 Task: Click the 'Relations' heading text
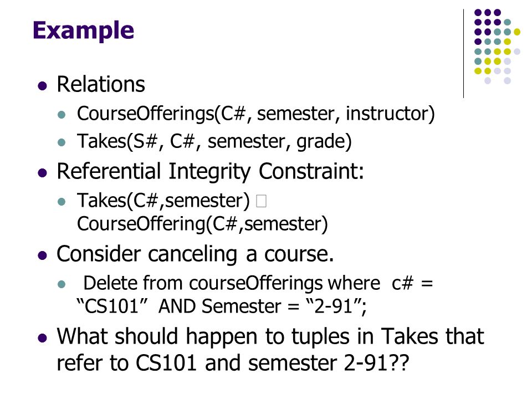101,84
